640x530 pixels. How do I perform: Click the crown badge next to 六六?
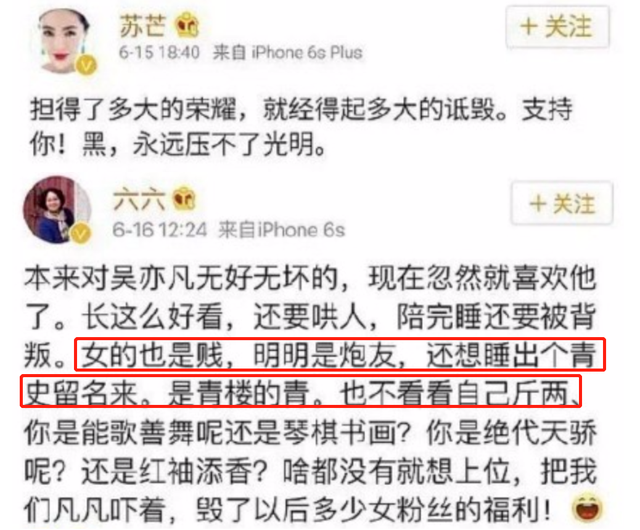coord(184,199)
